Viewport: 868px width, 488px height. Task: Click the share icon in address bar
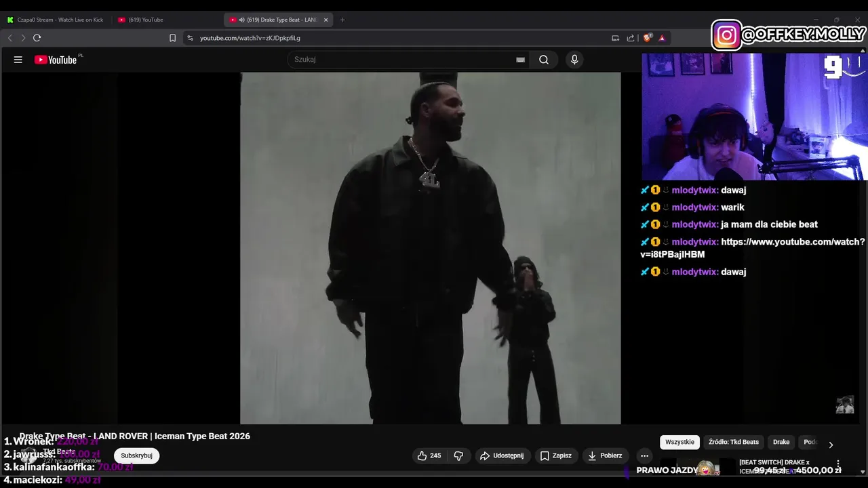(x=631, y=38)
